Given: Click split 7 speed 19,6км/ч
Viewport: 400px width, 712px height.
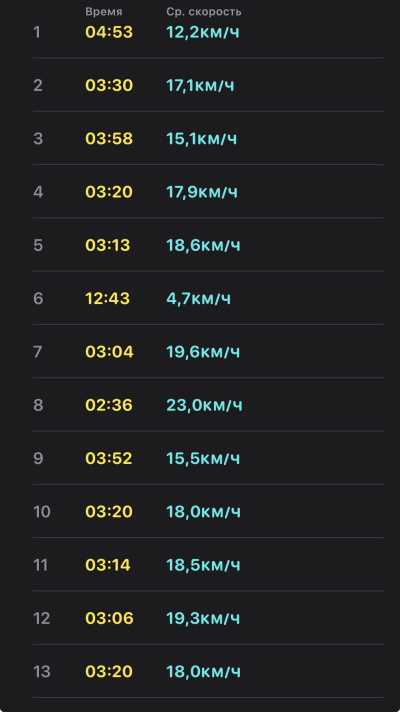Looking at the screenshot, I should pos(203,352).
